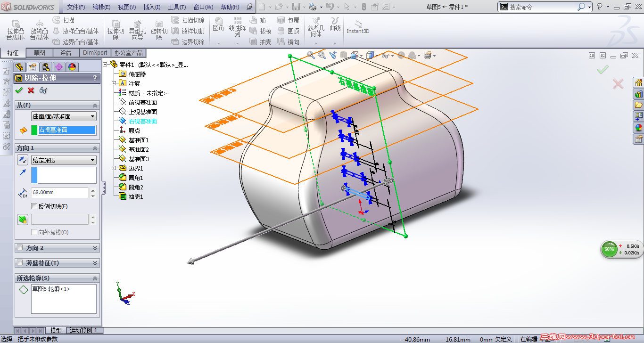Screen dimensions: 644x343
Task: Select the 旋转凸台/基体 revolve boss tool
Action: (40, 30)
